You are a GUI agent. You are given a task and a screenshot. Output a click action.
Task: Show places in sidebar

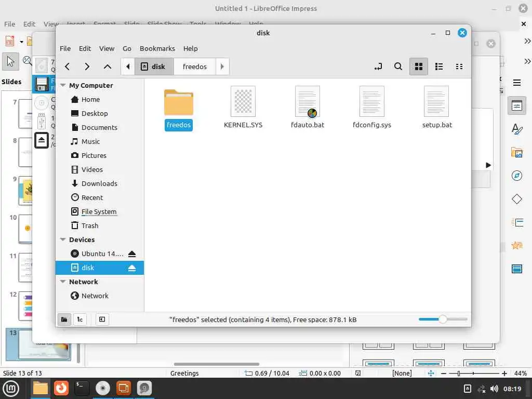coord(64,320)
